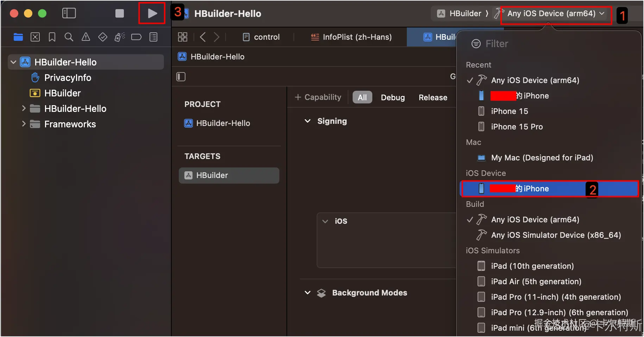
Task: Select the Debug configuration filter
Action: coord(393,97)
